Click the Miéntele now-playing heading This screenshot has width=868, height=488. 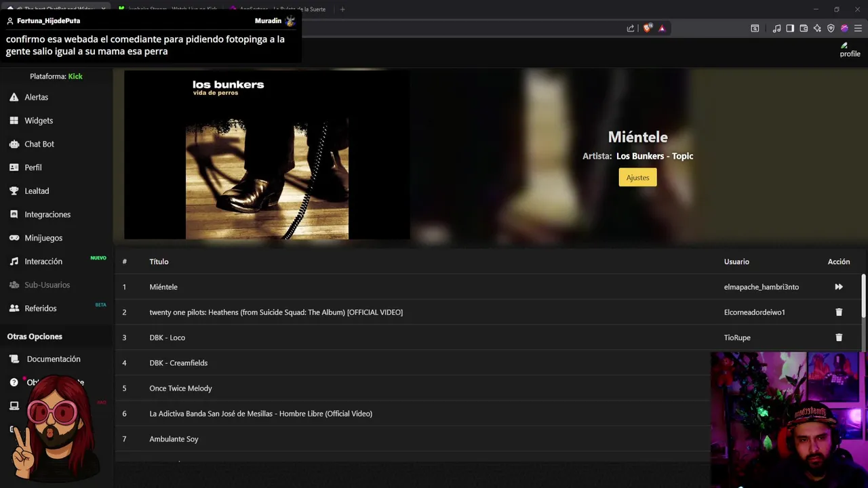pyautogui.click(x=637, y=137)
